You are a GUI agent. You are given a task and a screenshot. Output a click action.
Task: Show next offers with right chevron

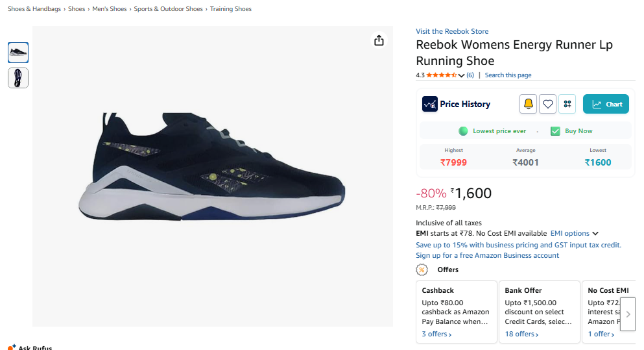tap(628, 314)
